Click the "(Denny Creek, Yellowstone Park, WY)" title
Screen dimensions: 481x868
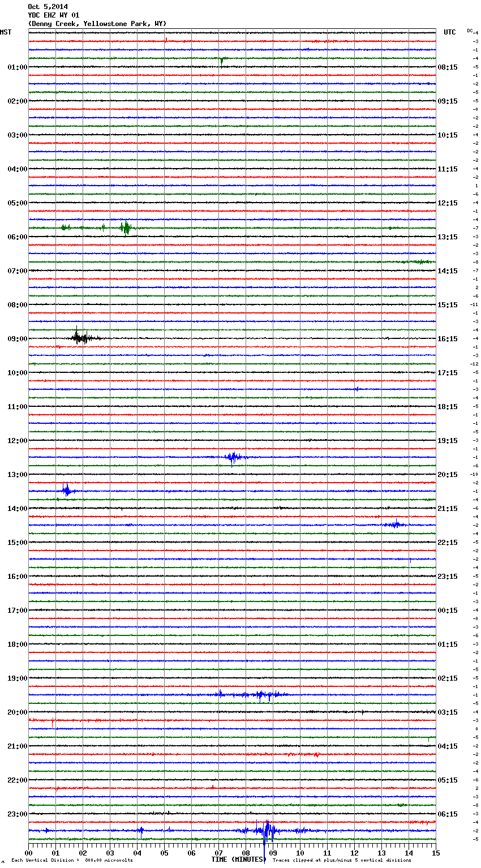[97, 24]
